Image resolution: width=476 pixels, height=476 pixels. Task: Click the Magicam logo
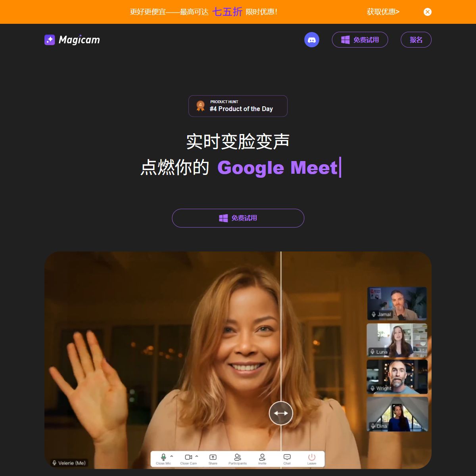click(x=72, y=40)
